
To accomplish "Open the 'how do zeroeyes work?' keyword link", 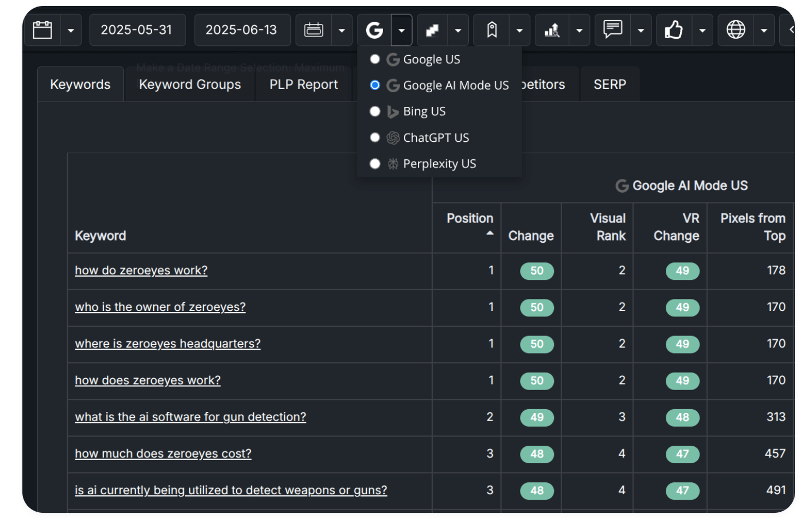I will pyautogui.click(x=141, y=271).
